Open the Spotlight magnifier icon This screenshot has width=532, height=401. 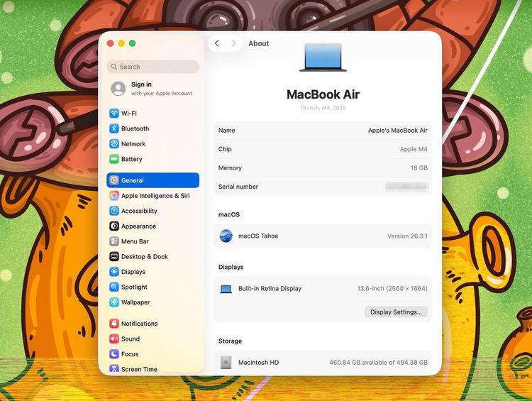pyautogui.click(x=114, y=287)
